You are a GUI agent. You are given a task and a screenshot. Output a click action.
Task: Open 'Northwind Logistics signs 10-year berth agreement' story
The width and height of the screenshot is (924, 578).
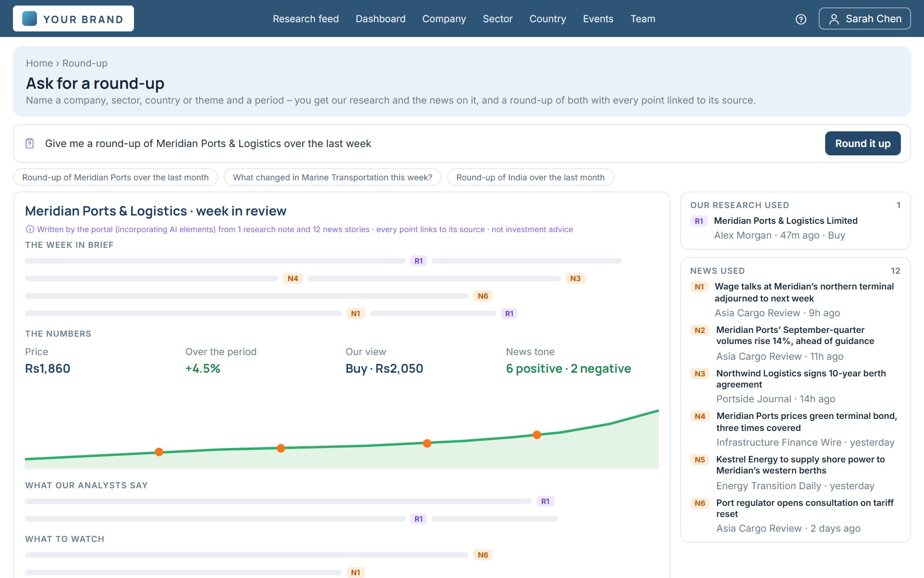tap(801, 379)
